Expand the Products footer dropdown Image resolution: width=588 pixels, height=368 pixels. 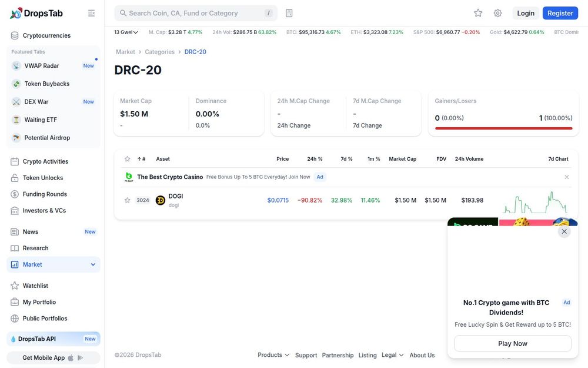point(273,355)
